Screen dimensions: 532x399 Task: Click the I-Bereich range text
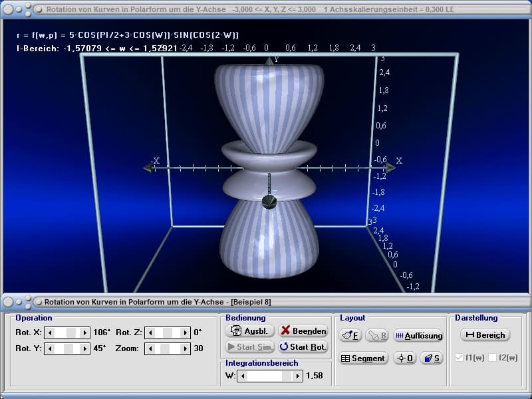click(96, 48)
